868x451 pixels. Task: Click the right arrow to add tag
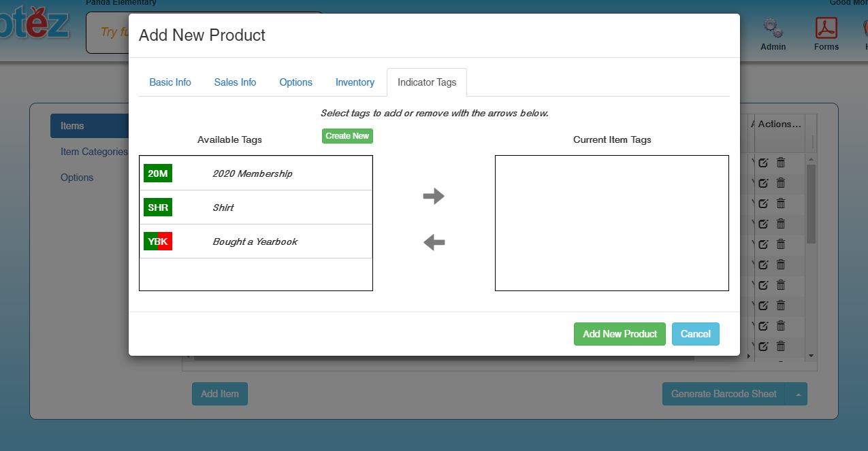click(434, 197)
